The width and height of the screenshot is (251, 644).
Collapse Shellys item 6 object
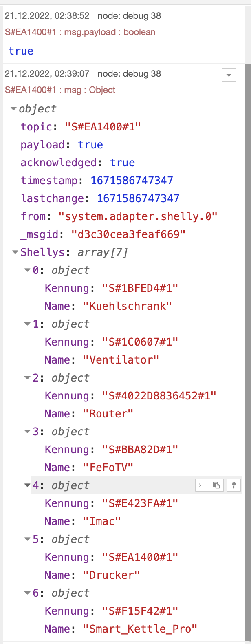coord(27,593)
